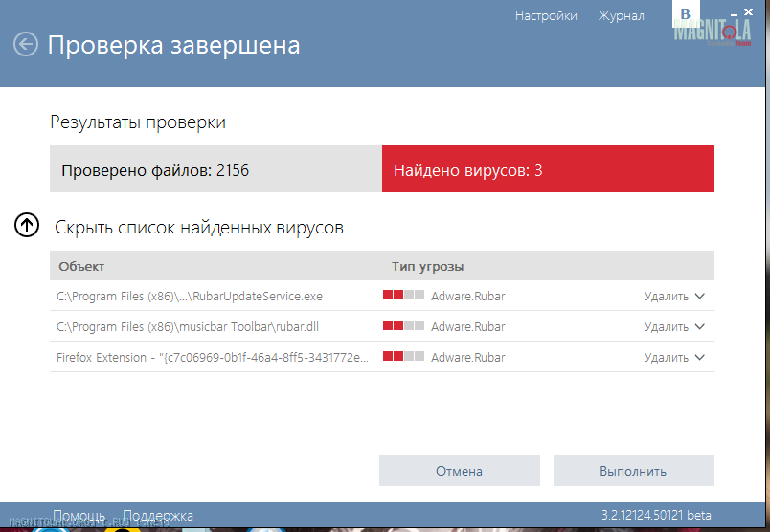Click threat level indicator for Firefox Extension
This screenshot has height=532, width=770.
pos(403,356)
